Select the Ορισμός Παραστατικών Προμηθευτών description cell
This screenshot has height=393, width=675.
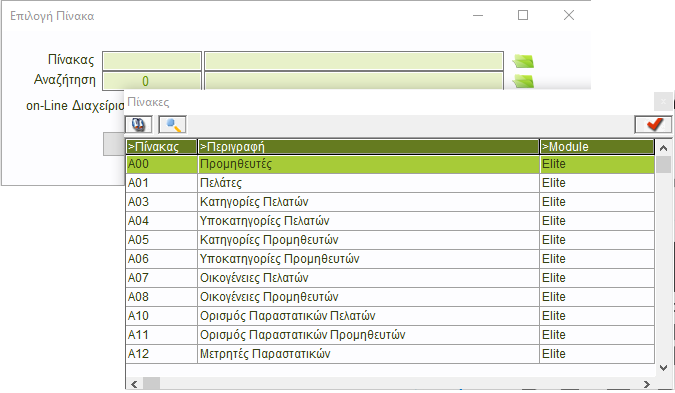coord(368,335)
